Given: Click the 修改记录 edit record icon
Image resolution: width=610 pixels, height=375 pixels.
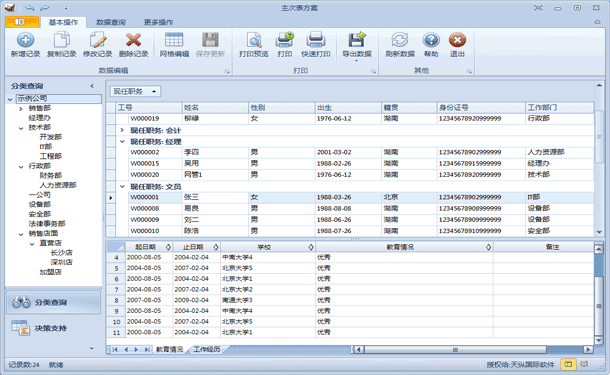Looking at the screenshot, I should [x=98, y=40].
